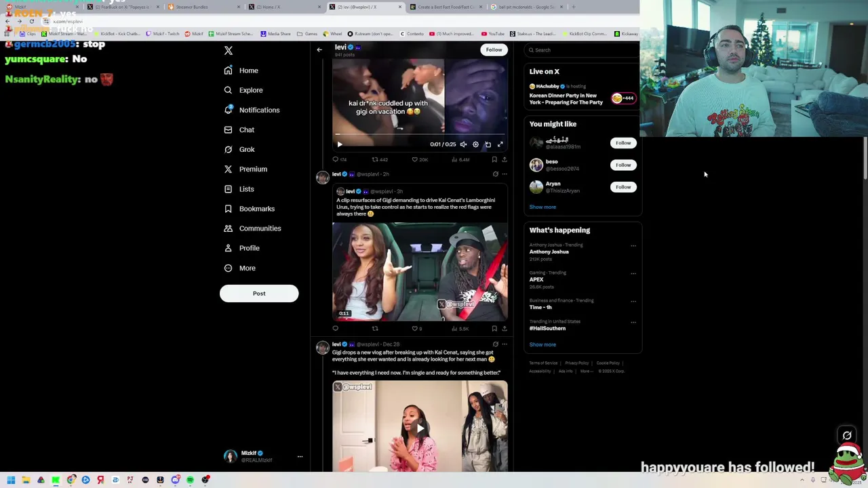
Task: Click the Bookmarks icon in sidebar
Action: pyautogui.click(x=228, y=209)
